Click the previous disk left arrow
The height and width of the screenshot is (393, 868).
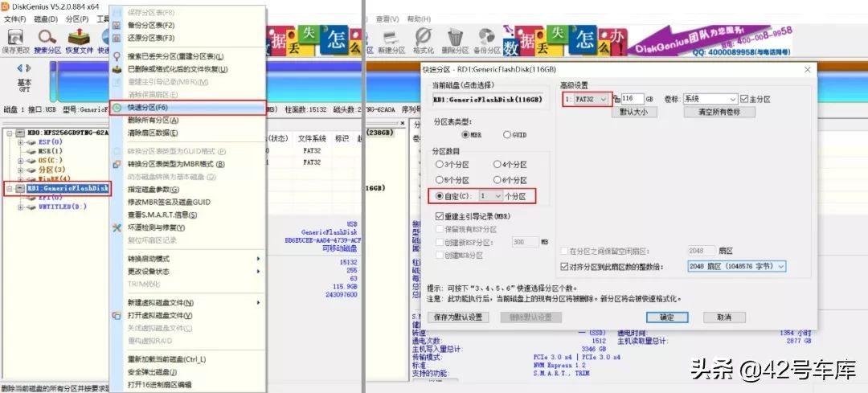[x=20, y=68]
